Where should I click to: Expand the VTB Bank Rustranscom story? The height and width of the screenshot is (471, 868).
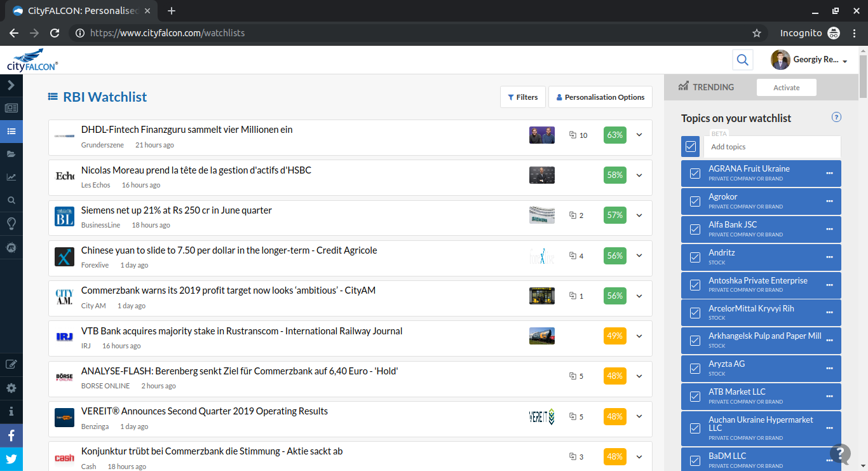click(639, 336)
